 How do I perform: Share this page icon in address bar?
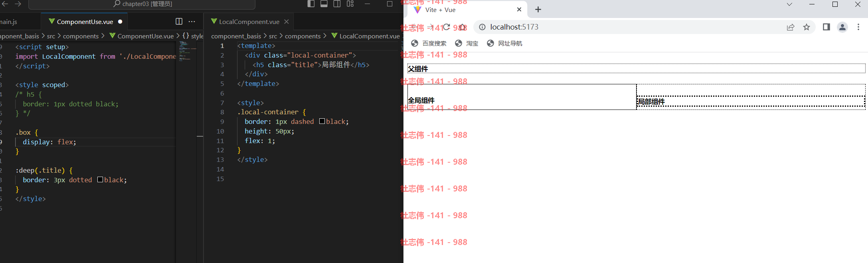point(790,27)
